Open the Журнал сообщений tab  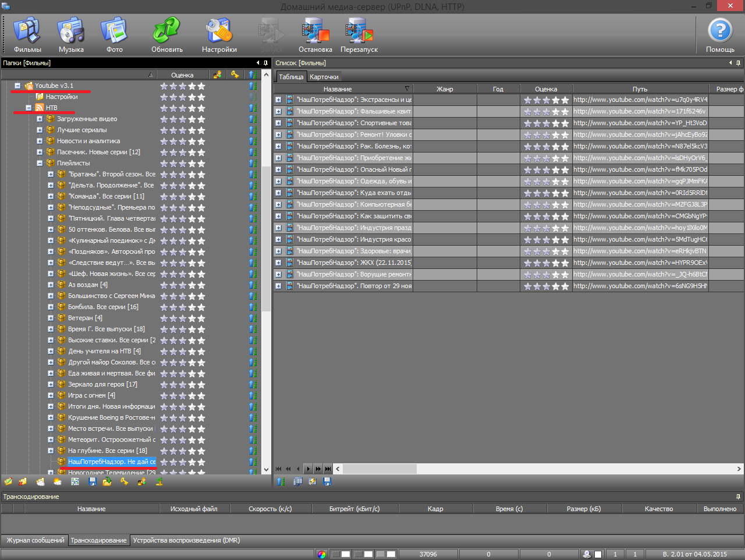click(x=35, y=540)
